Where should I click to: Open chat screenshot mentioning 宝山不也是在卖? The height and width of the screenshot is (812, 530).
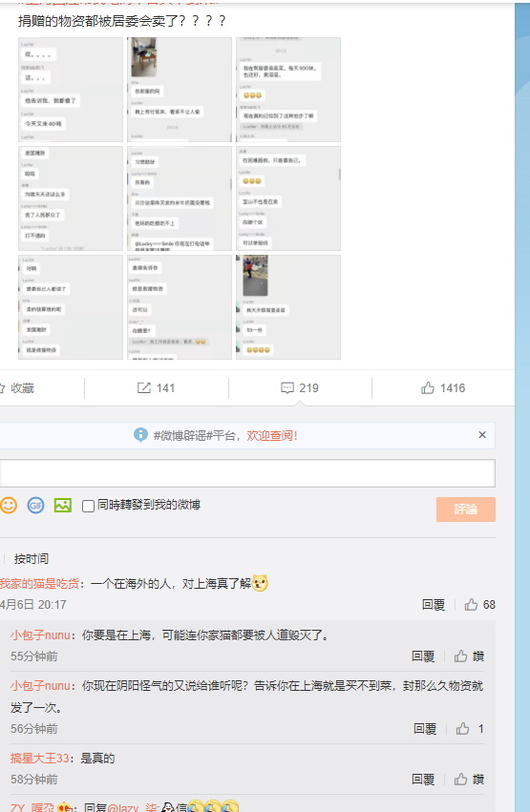(x=288, y=198)
